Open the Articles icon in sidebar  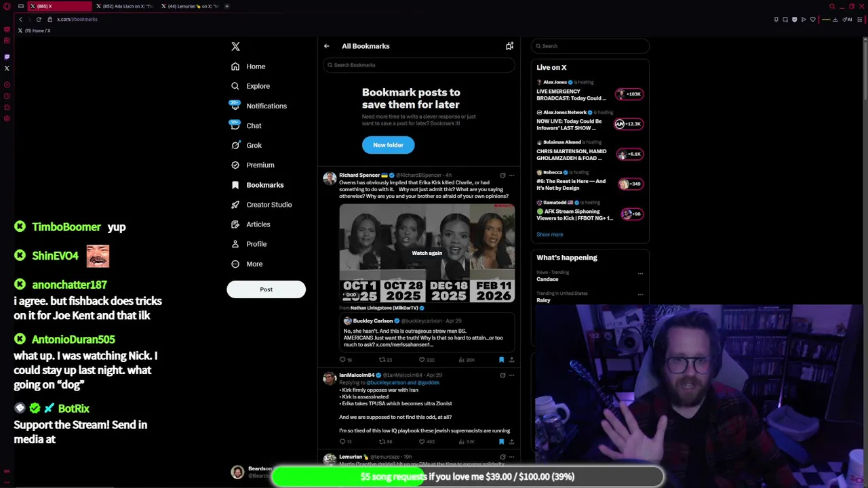coord(235,224)
